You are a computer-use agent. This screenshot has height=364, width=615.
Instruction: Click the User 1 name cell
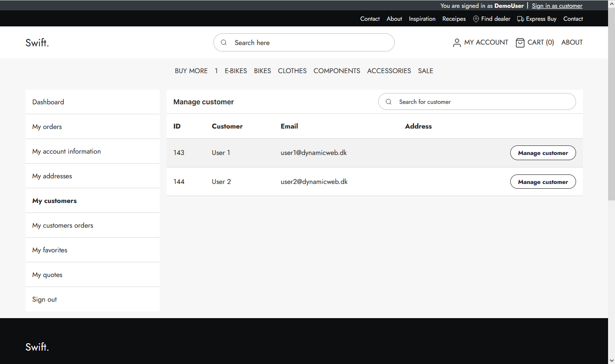pos(221,153)
